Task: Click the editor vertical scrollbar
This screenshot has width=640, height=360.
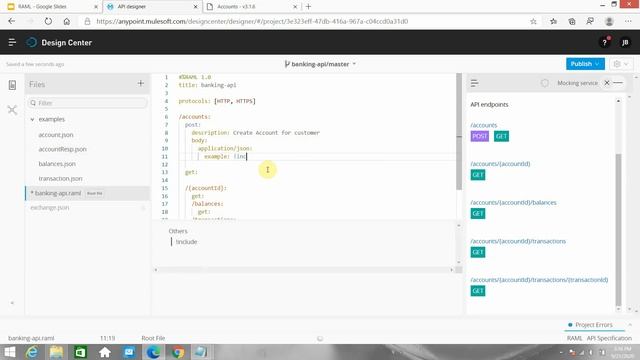Action: 459,132
